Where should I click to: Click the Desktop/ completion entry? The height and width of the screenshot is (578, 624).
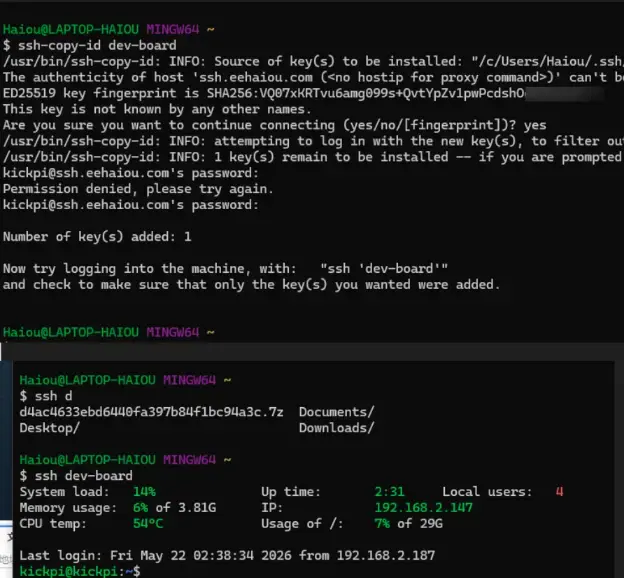coord(50,428)
